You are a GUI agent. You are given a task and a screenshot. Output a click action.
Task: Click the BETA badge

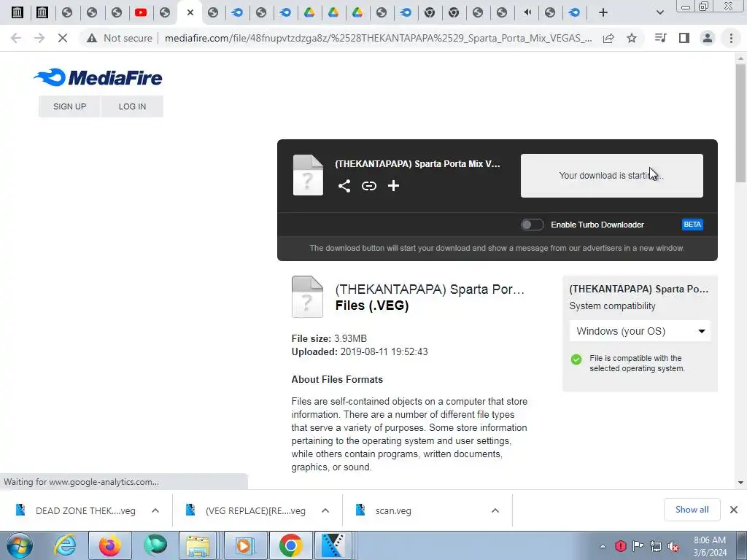tap(692, 225)
